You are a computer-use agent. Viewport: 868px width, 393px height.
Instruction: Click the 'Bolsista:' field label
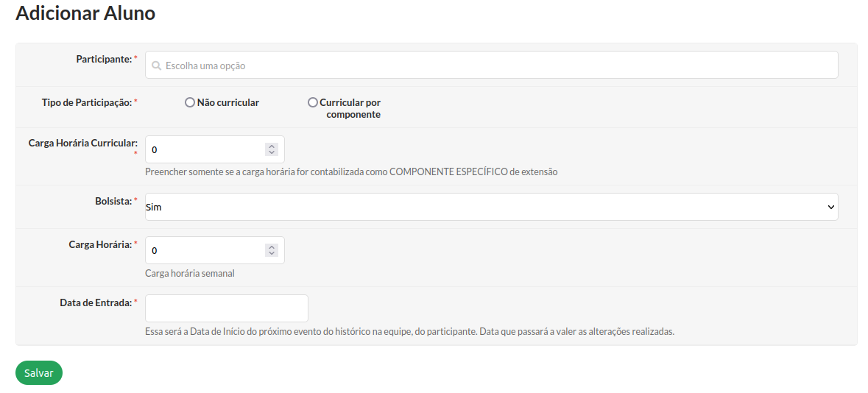(113, 201)
